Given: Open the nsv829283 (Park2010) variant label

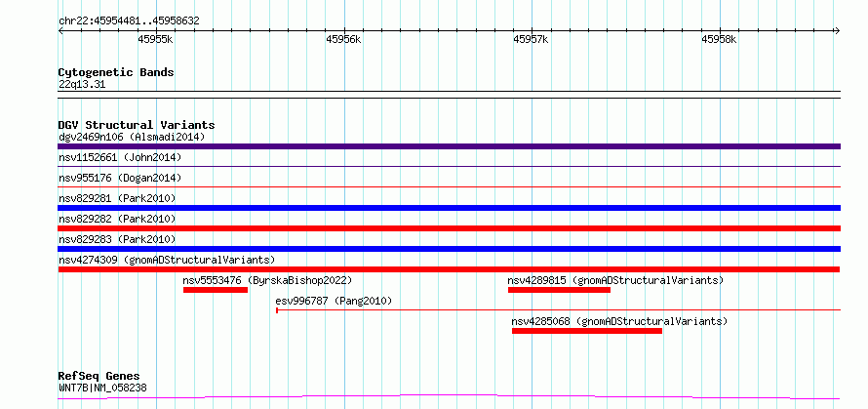Looking at the screenshot, I should [117, 239].
